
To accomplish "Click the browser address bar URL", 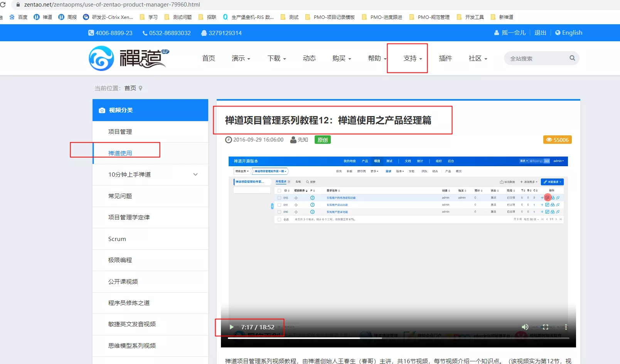I will point(112,5).
